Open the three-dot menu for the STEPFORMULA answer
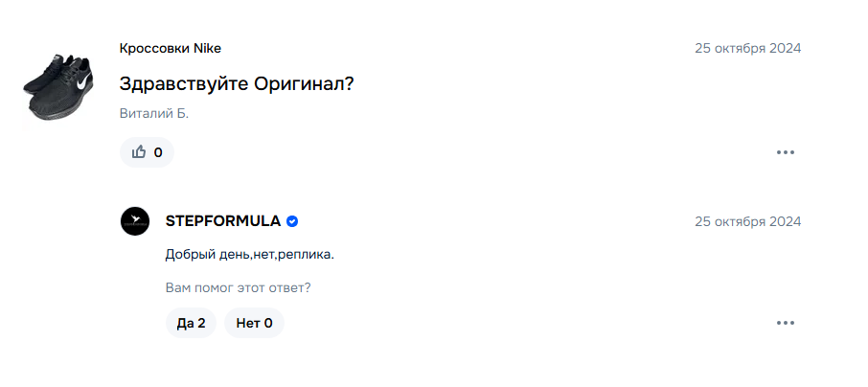 click(785, 323)
